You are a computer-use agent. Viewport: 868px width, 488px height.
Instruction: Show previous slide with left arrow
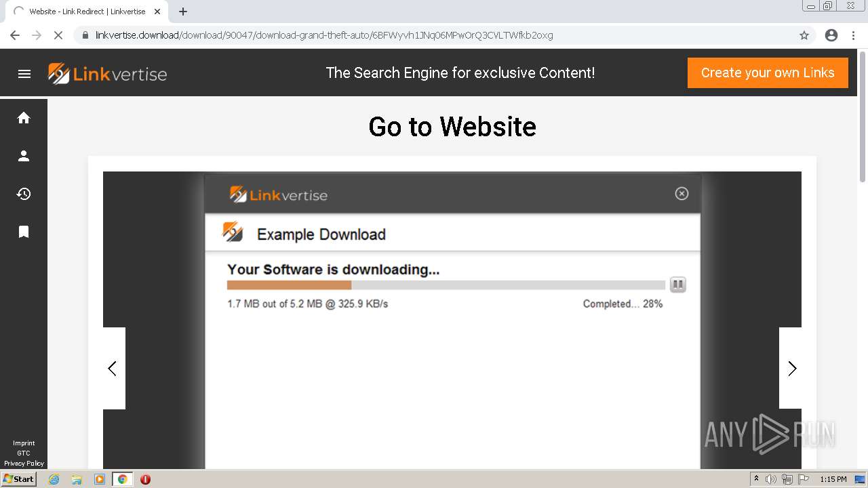pos(113,368)
